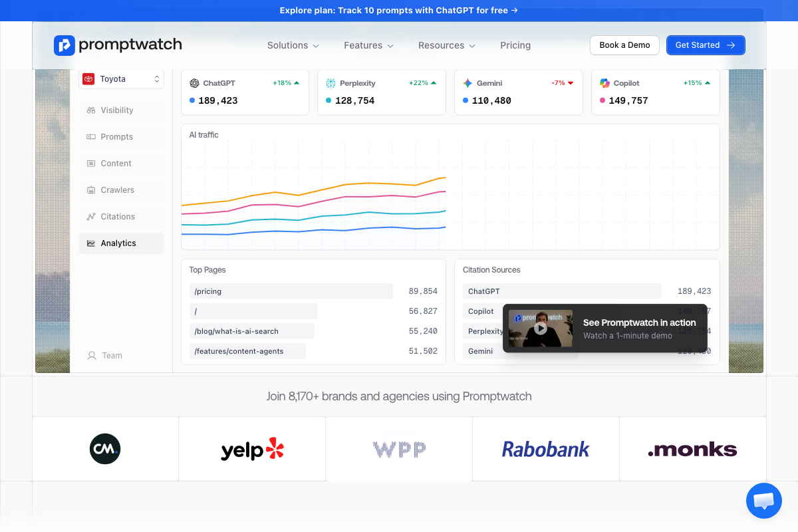Click the Analytics chart icon
This screenshot has width=798, height=532.
click(x=91, y=243)
